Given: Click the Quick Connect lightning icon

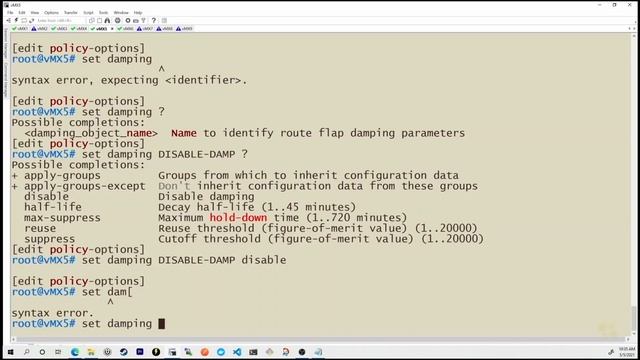Looking at the screenshot, I should click(x=16, y=20).
